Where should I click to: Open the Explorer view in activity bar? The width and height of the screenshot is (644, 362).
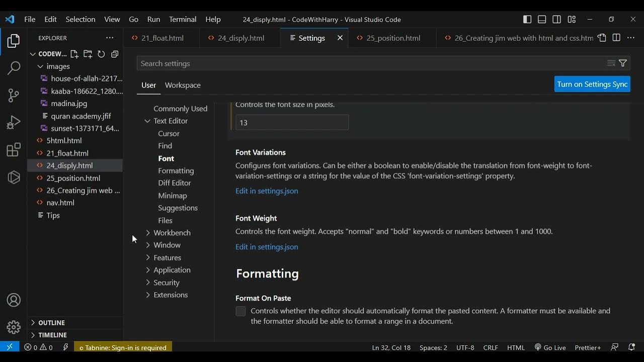click(14, 41)
